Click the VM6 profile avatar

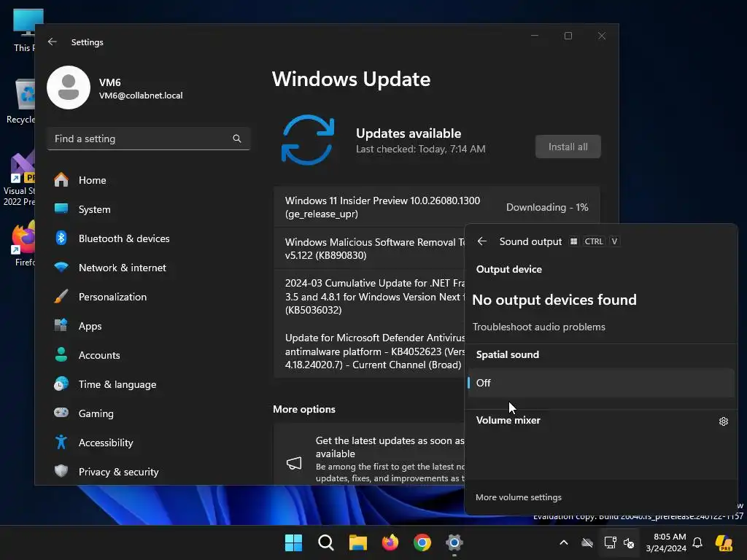coord(69,87)
